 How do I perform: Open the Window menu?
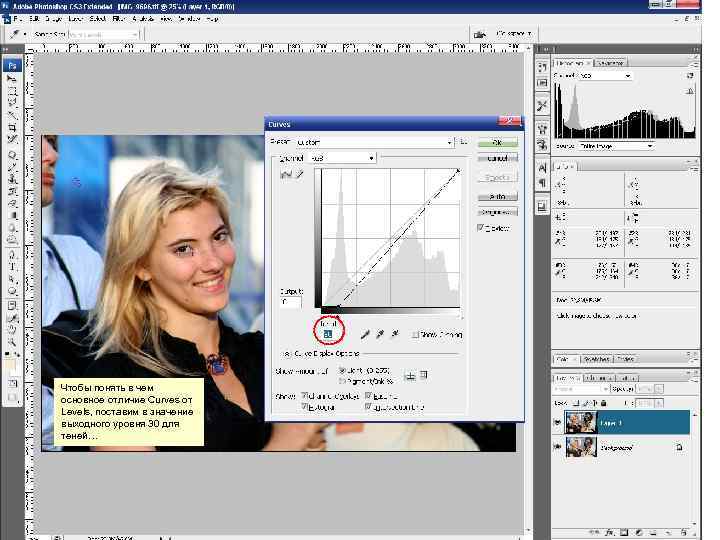point(188,19)
